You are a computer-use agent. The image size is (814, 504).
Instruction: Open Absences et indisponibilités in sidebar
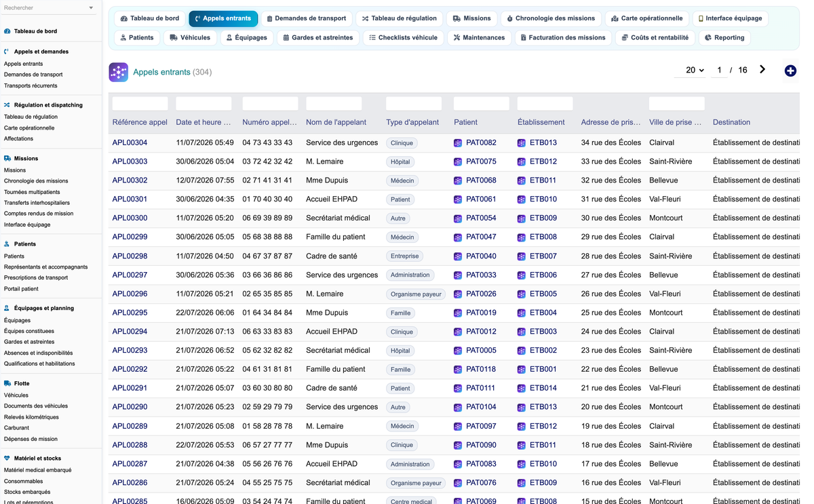point(38,353)
